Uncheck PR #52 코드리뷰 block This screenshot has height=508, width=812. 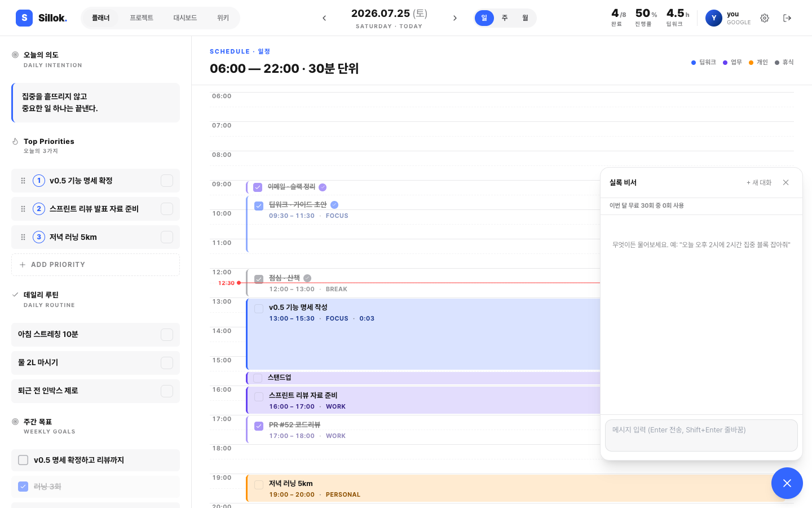[x=259, y=426]
